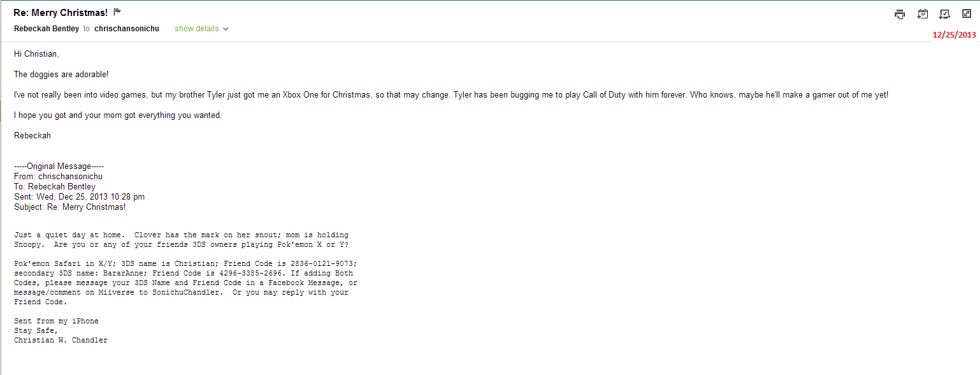Screen dimensions: 980x375
Task: Click the Re: Merry Christmas! subject heading
Action: click(x=61, y=12)
